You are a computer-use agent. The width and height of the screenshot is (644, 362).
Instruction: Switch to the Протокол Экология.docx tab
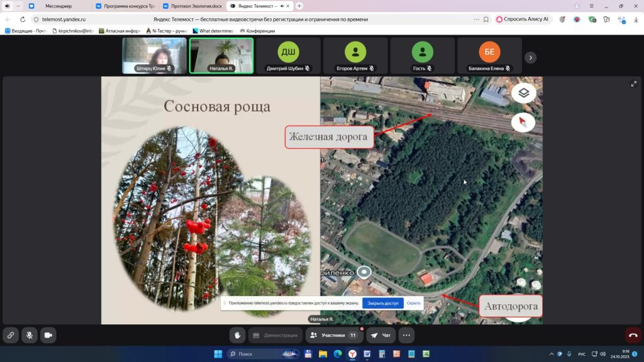[192, 6]
